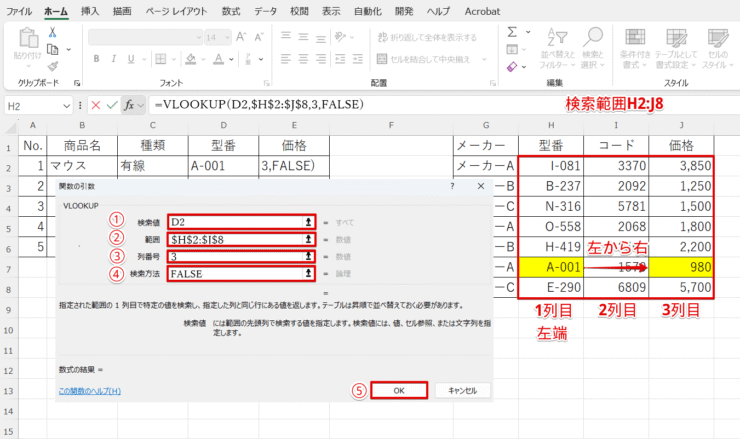740x439 pixels.
Task: Open the ファイル tab
Action: tap(19, 11)
